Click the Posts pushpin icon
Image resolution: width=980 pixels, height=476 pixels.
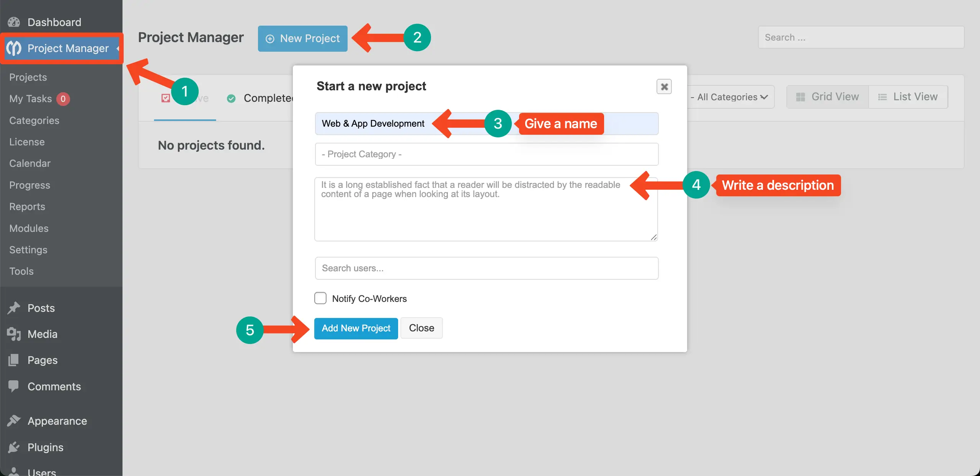pyautogui.click(x=14, y=308)
